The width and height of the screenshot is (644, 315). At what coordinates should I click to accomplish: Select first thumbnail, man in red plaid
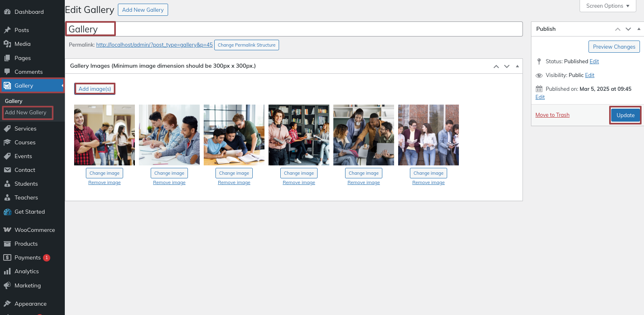click(x=104, y=135)
